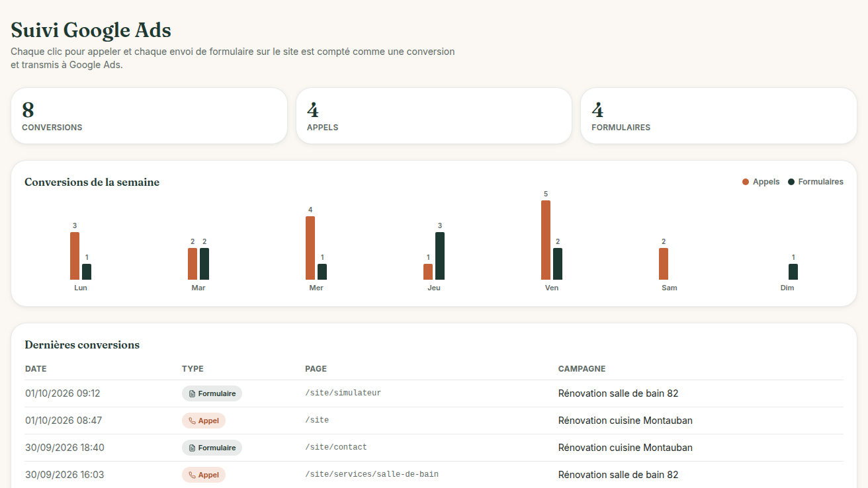Click the "8 CONVERSIONS" summary card
Image resolution: width=868 pixels, height=488 pixels.
149,116
